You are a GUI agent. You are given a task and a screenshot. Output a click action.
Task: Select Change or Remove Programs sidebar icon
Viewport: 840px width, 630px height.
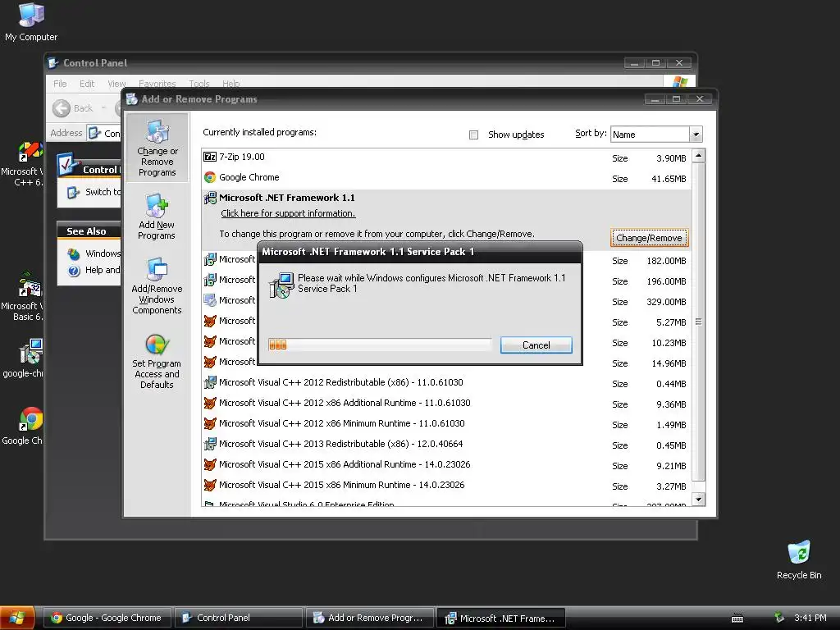[157, 148]
